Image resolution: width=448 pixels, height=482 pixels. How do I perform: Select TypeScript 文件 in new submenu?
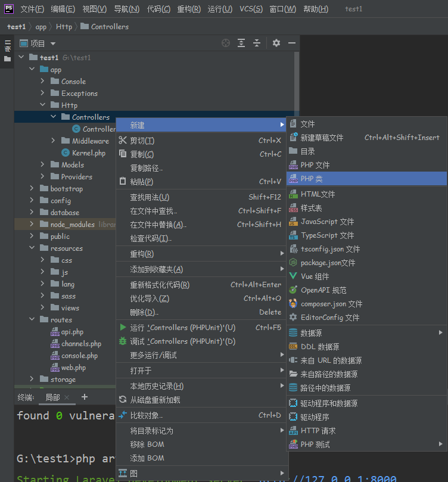[366, 235]
